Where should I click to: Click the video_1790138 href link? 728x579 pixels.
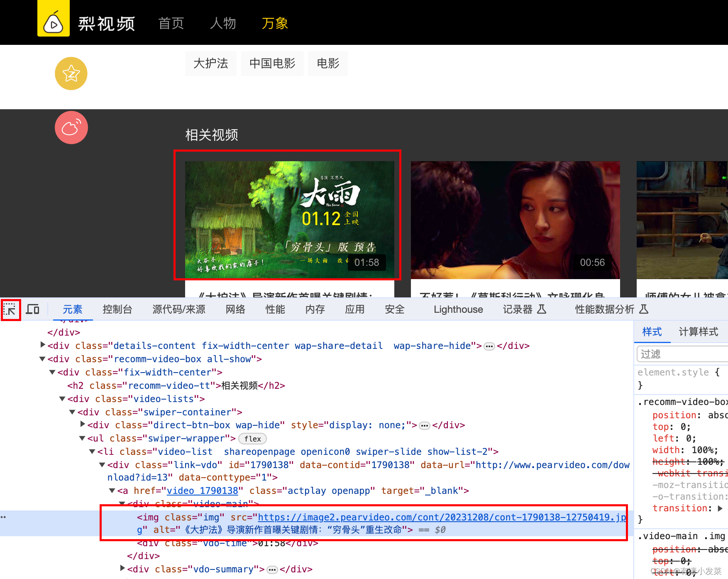[x=203, y=491]
